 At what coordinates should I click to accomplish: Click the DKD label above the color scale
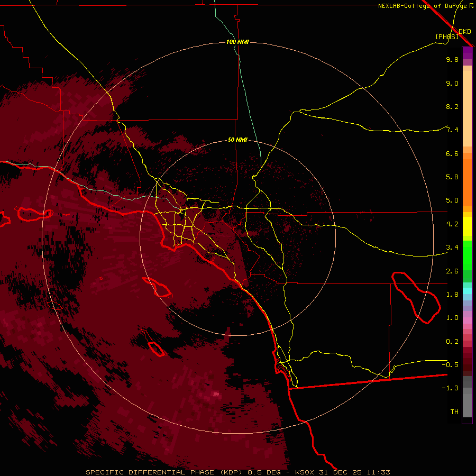click(465, 31)
